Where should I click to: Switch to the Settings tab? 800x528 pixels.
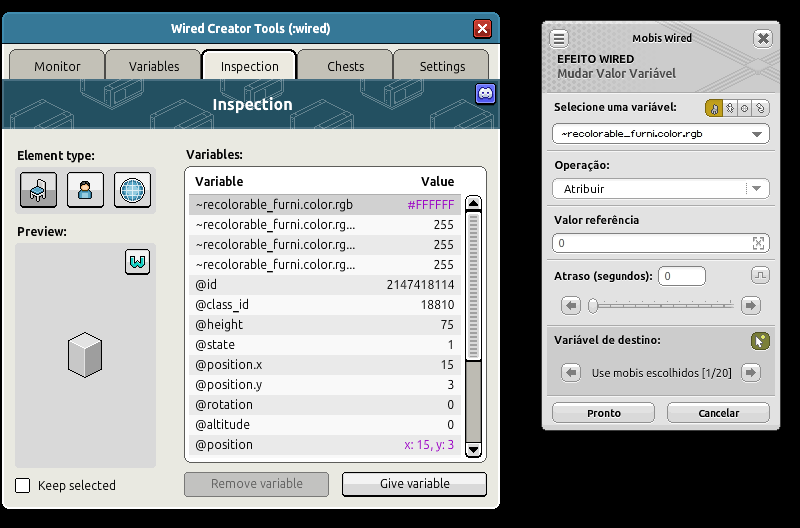tap(442, 66)
